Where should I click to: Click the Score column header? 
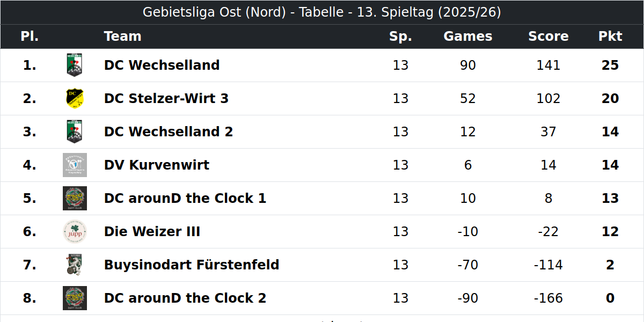(548, 36)
